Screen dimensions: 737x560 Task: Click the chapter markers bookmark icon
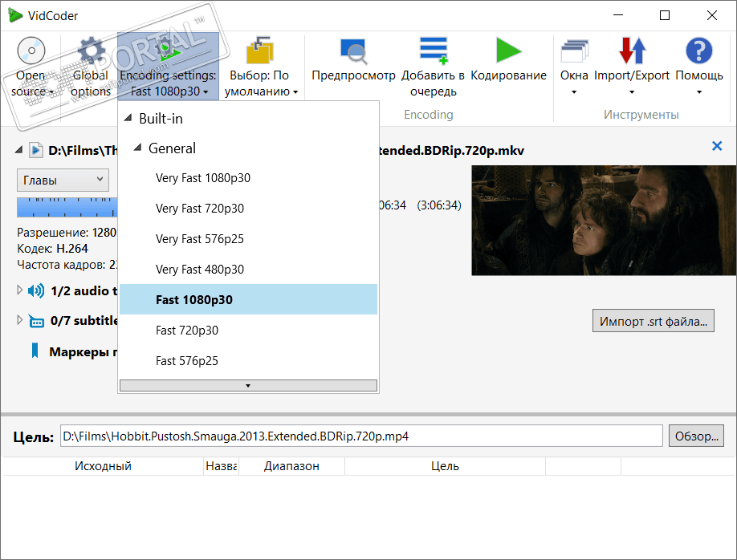35,351
